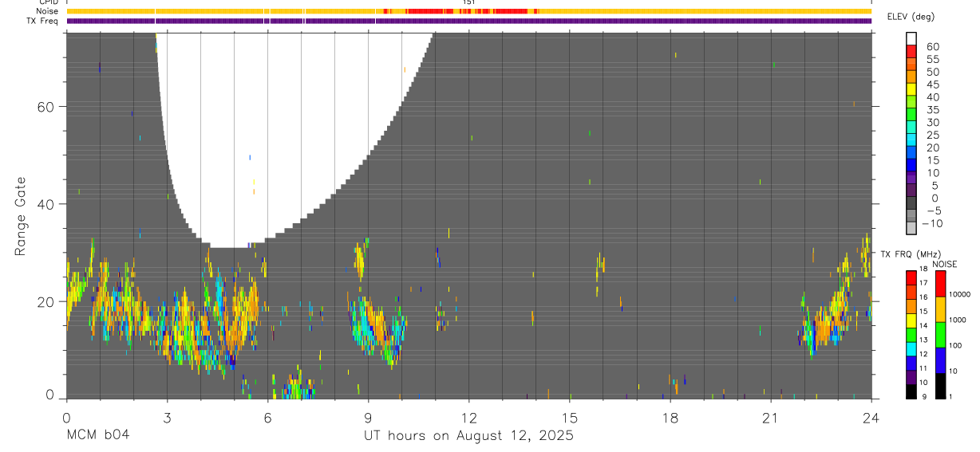Click the x-axis tick label '6'
Viewport: 980px width, 452px height.
(x=267, y=418)
